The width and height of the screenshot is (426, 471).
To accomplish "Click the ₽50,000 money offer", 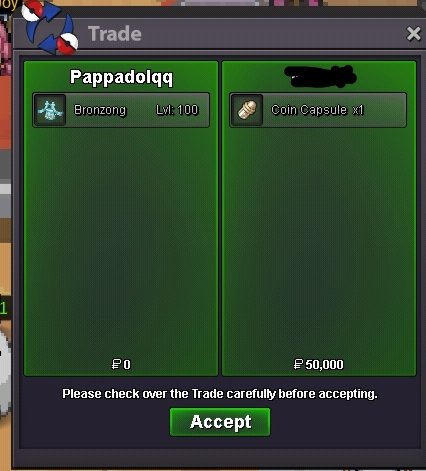I will pos(318,364).
